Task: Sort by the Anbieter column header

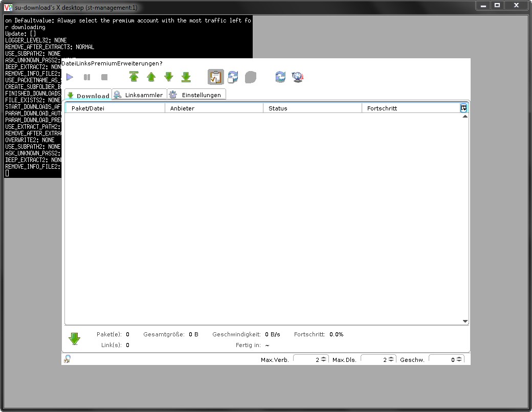Action: (213, 108)
